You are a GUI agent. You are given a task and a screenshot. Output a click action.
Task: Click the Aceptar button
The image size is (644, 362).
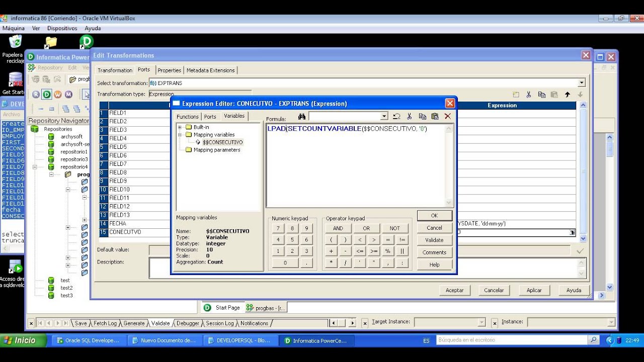[x=454, y=290]
